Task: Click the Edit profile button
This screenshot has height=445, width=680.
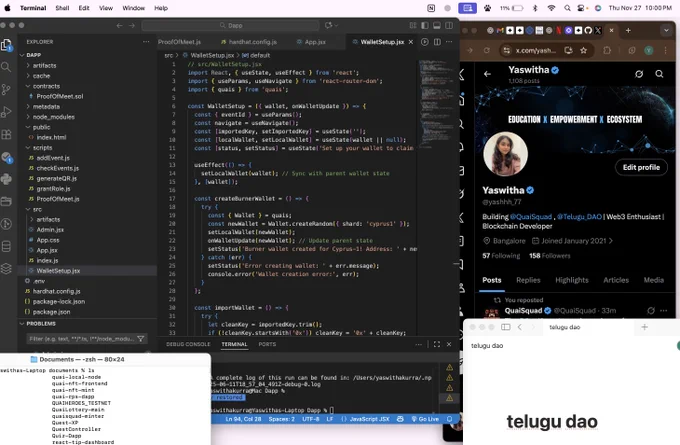Action: pyautogui.click(x=641, y=167)
